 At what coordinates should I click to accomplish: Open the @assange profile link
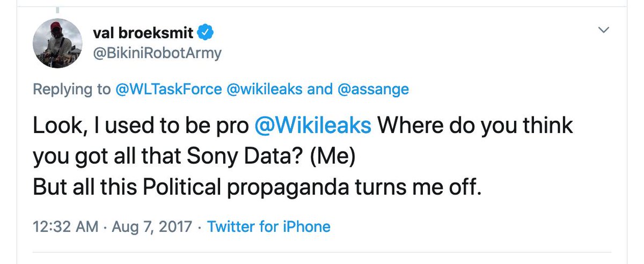(373, 89)
